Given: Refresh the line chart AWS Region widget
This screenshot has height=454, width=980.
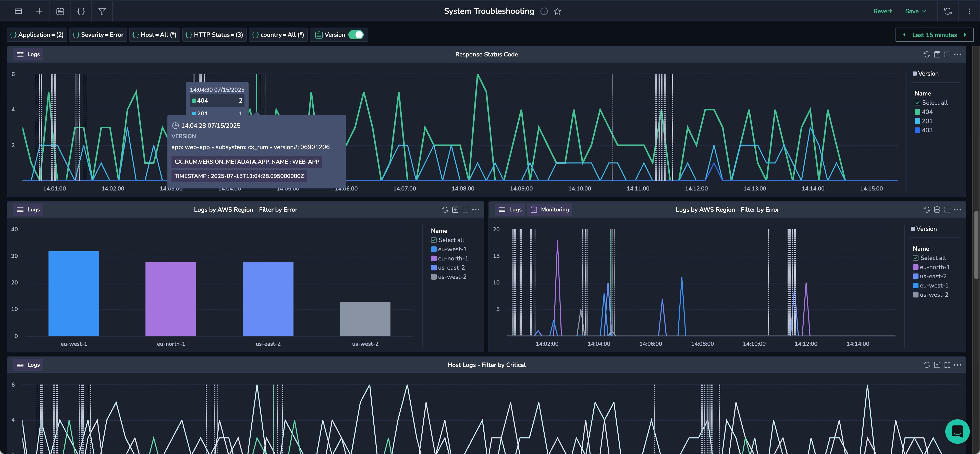Looking at the screenshot, I should pyautogui.click(x=927, y=210).
